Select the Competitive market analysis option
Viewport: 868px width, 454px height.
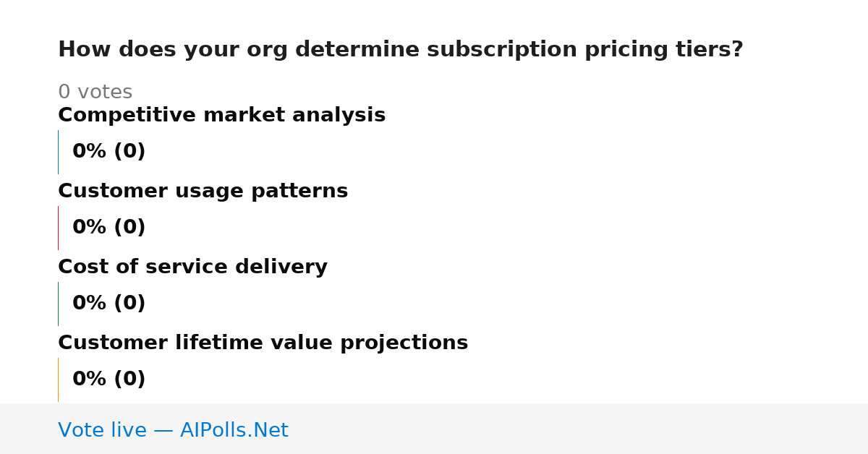tap(221, 115)
